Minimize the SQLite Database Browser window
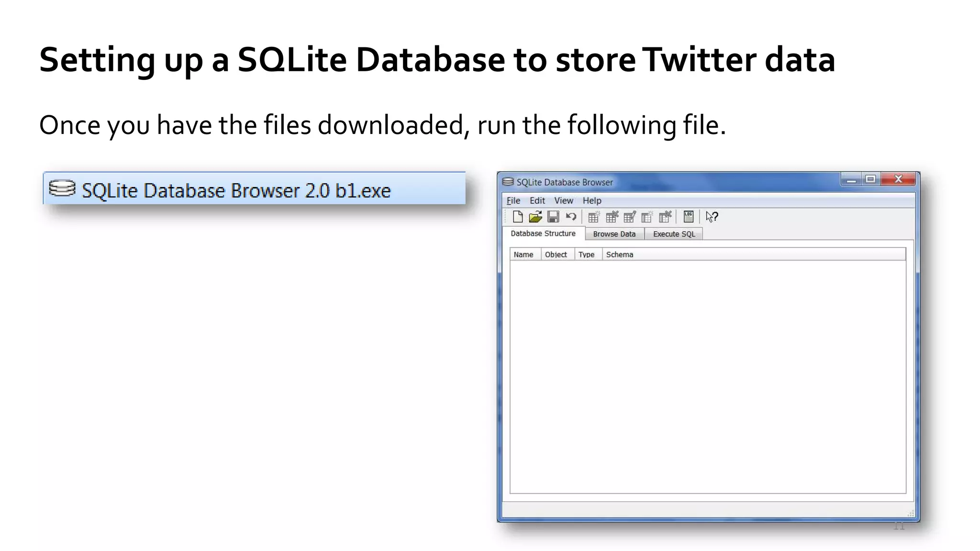Screen dimensions: 980x551 [x=851, y=180]
